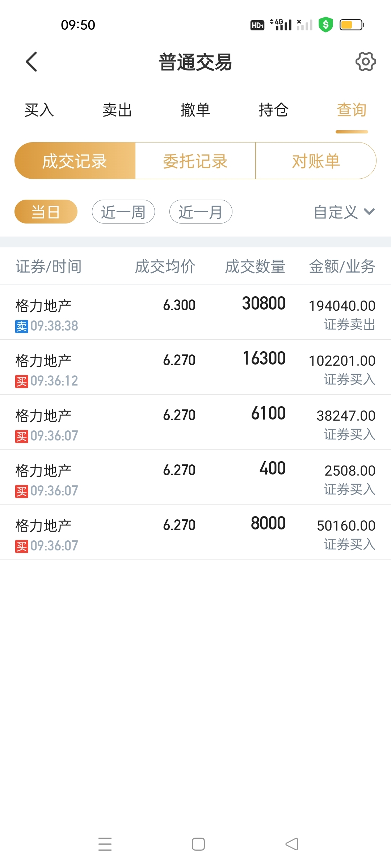Show the 对账单 statement
This screenshot has height=868, width=391.
[316, 161]
